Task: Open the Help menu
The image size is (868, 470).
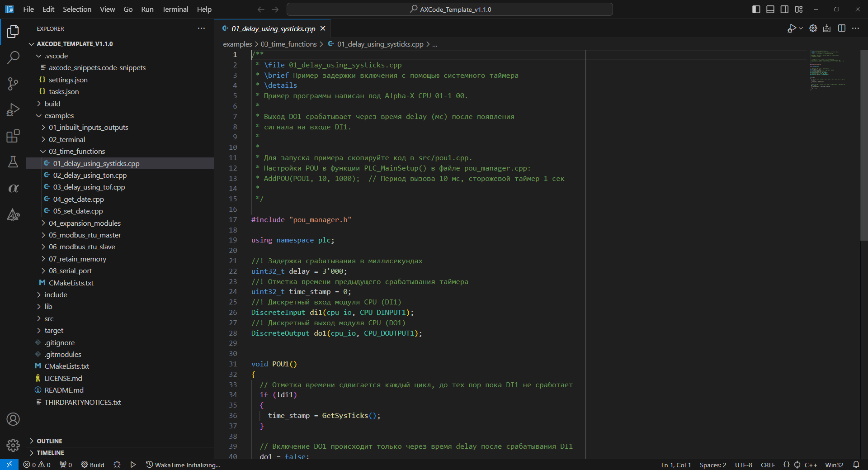Action: pos(204,9)
